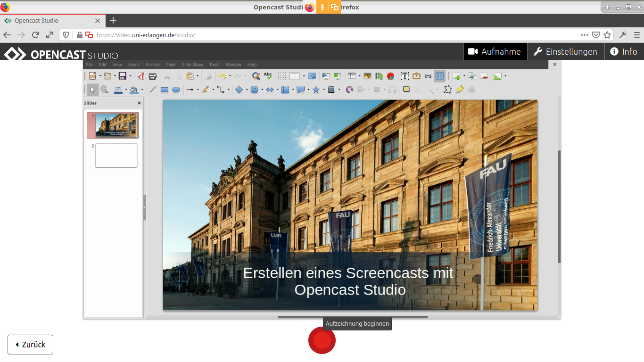Screen dimensions: 644x362
Task: Select the Ellipse drawing tool
Action: click(x=176, y=90)
